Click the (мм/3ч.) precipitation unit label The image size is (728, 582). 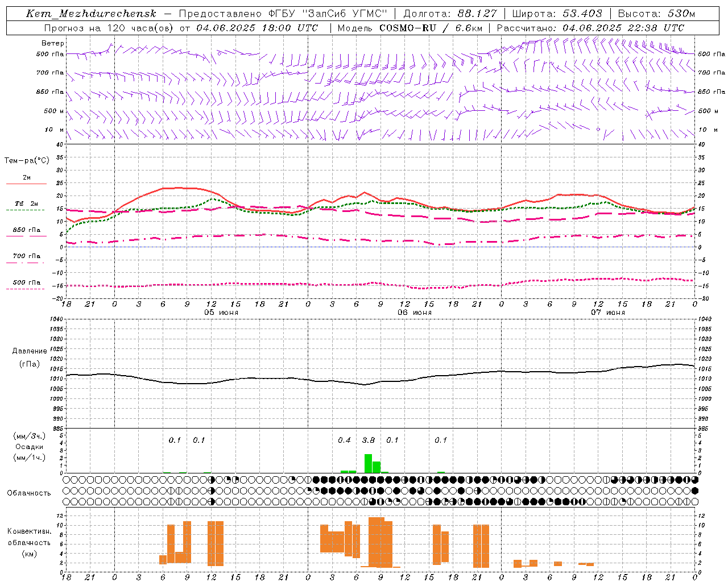30,436
